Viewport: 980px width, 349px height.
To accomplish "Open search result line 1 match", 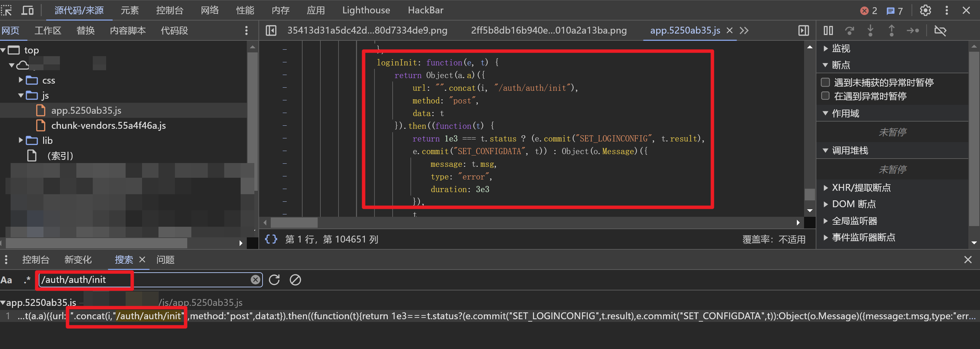I will pyautogui.click(x=490, y=316).
